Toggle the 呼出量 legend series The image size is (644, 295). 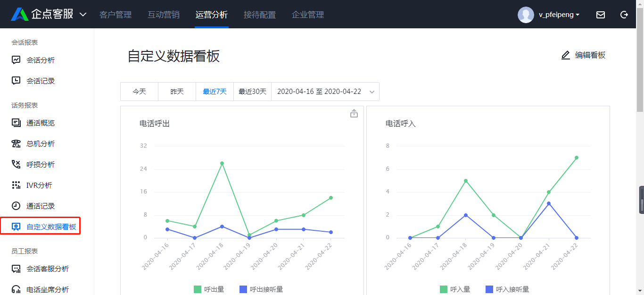tap(209, 289)
